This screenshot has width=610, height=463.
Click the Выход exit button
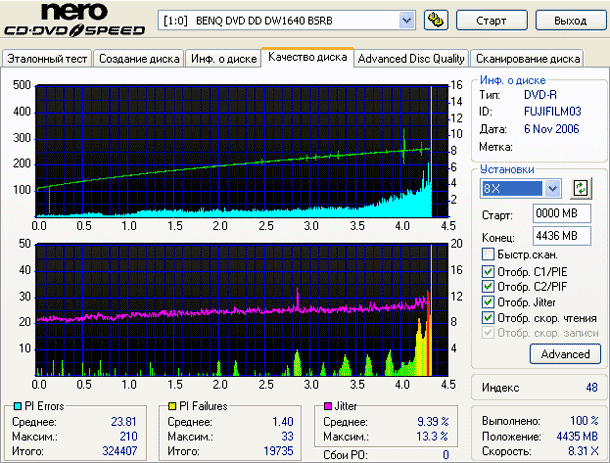coord(570,20)
